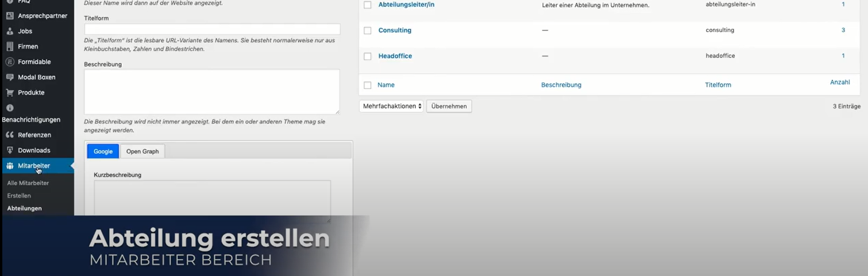Click the Formidable sidebar icon

coord(10,62)
